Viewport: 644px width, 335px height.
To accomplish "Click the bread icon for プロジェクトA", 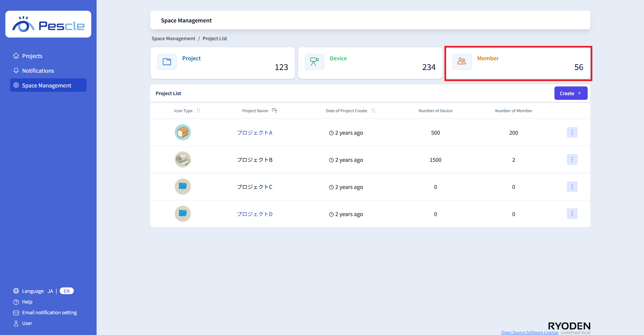I will [183, 133].
